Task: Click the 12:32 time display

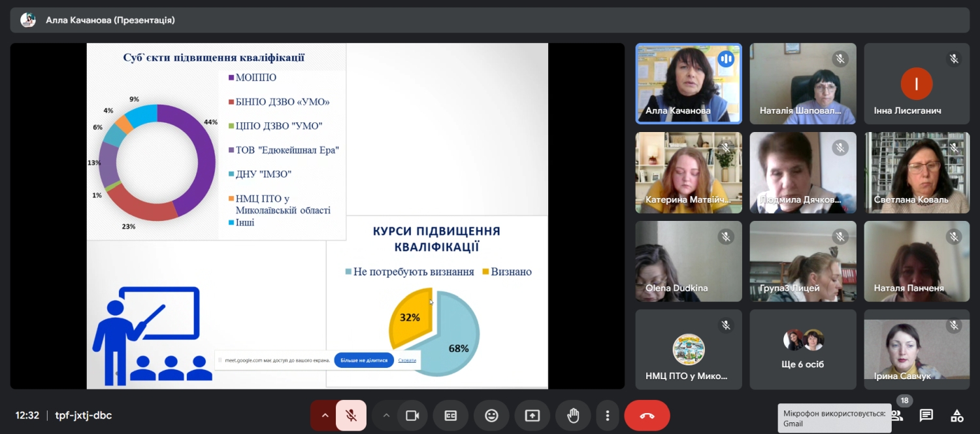Action: (27, 416)
